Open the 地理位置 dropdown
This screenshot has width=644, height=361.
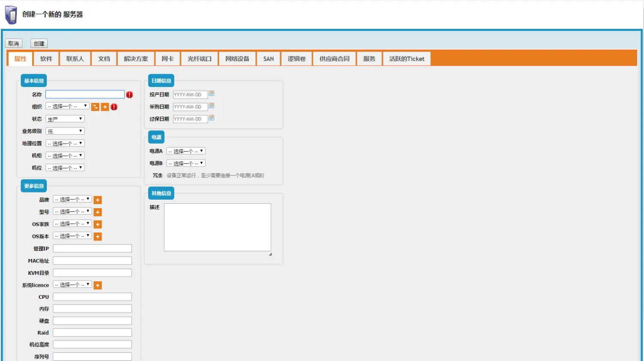coord(65,143)
